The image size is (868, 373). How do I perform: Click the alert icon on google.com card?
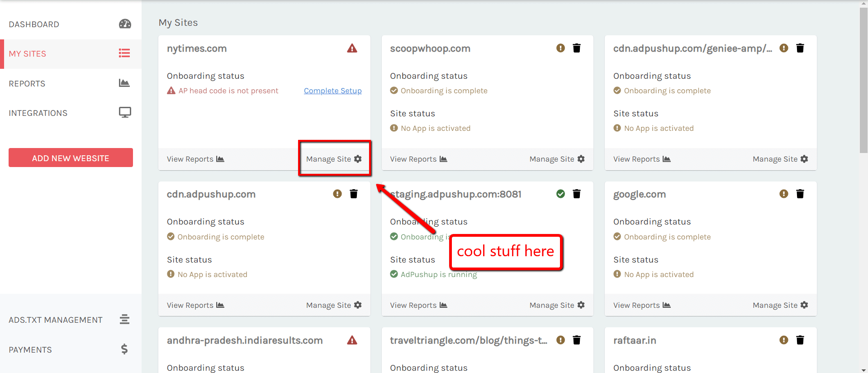click(x=784, y=194)
